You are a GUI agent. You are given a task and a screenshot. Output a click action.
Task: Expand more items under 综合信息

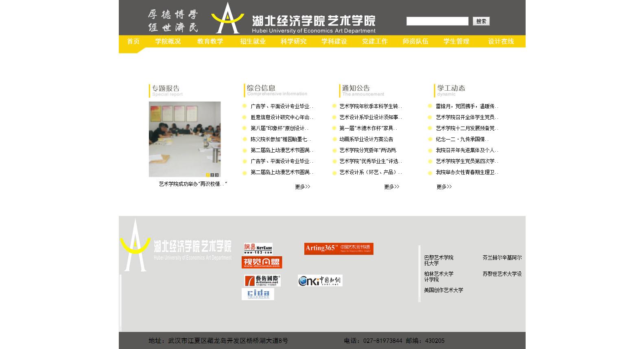point(302,187)
